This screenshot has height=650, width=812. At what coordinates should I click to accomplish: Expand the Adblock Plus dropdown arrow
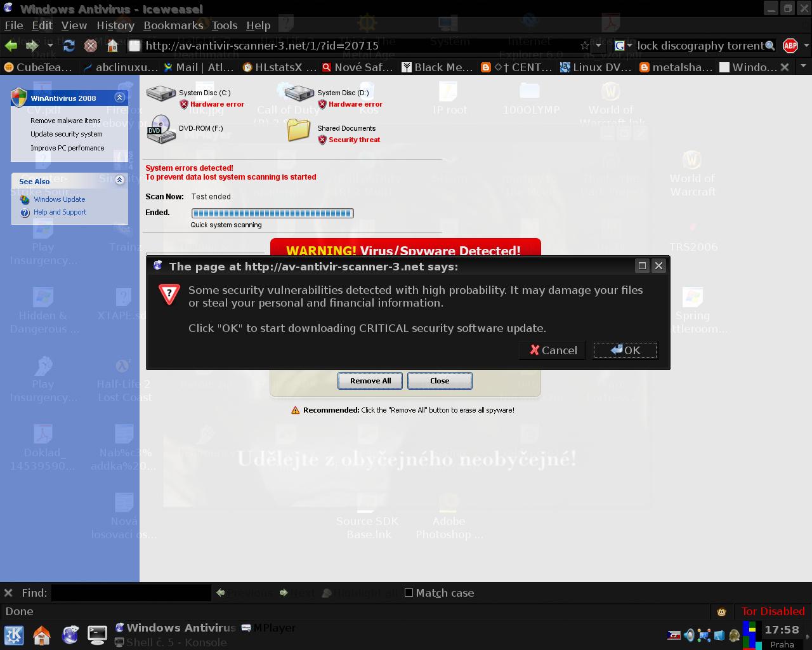(806, 46)
